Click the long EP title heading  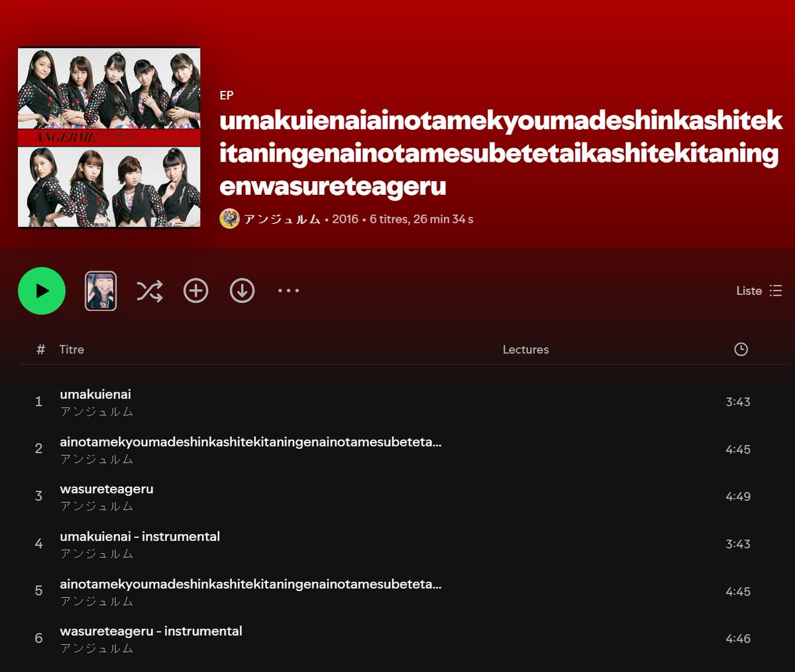(501, 153)
